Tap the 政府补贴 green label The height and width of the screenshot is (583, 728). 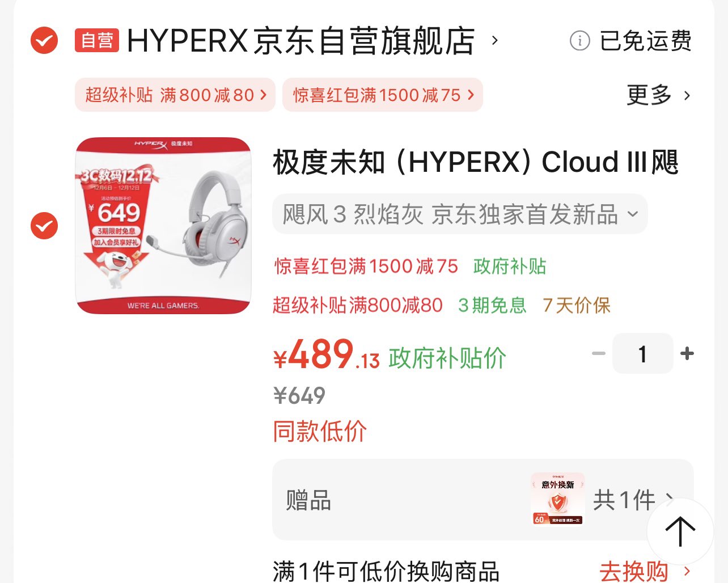(510, 266)
